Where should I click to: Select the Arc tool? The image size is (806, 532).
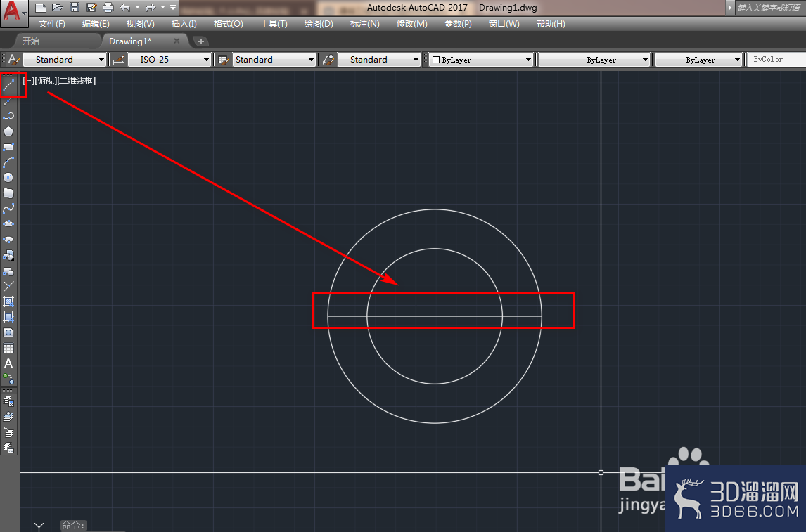coord(8,162)
